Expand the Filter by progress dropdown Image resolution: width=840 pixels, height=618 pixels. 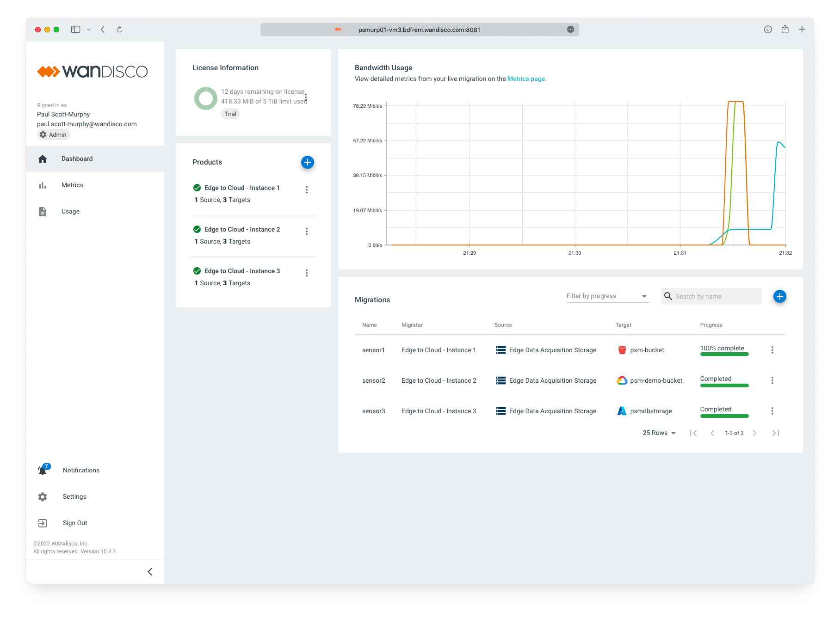tap(607, 296)
